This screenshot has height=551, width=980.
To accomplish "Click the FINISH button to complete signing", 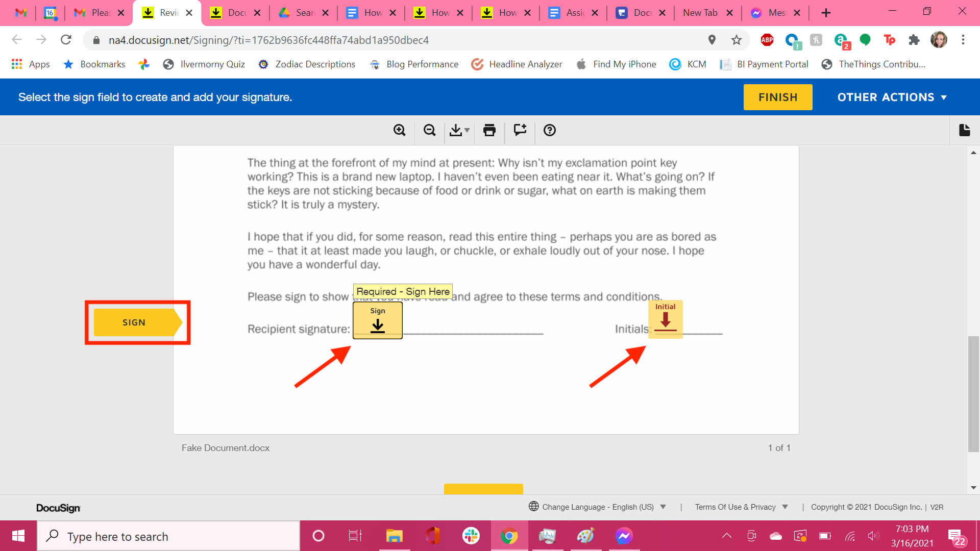I will tap(777, 97).
